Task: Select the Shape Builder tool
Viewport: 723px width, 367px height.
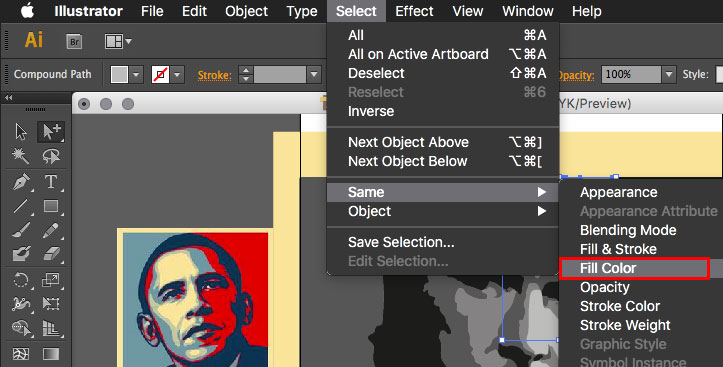Action: 21,328
